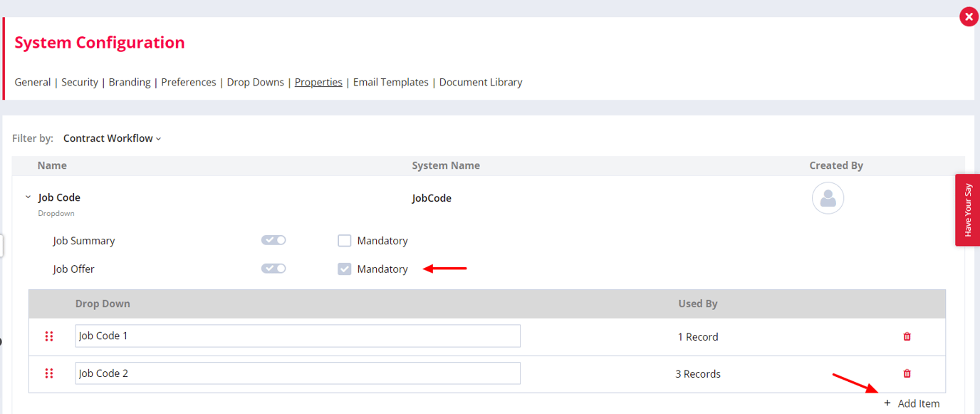
Task: Click the drag handle beside Job Code 2
Action: coord(49,373)
